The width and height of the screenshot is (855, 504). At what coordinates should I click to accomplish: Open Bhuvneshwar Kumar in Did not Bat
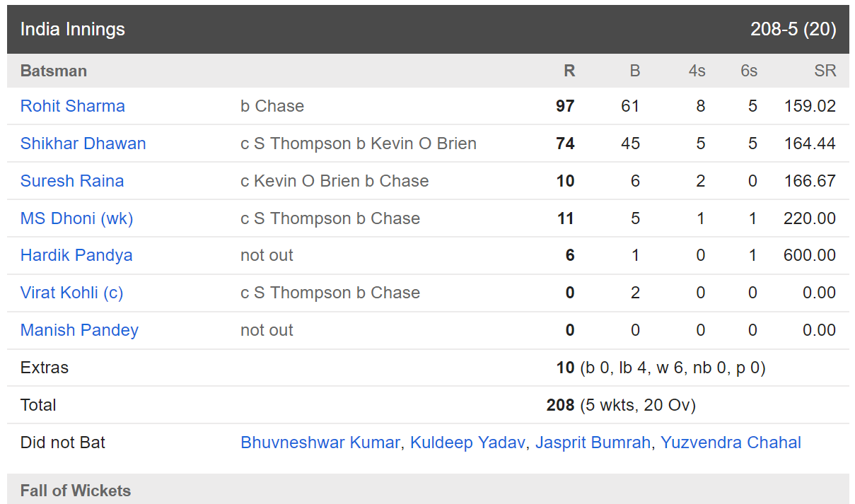[x=320, y=443]
